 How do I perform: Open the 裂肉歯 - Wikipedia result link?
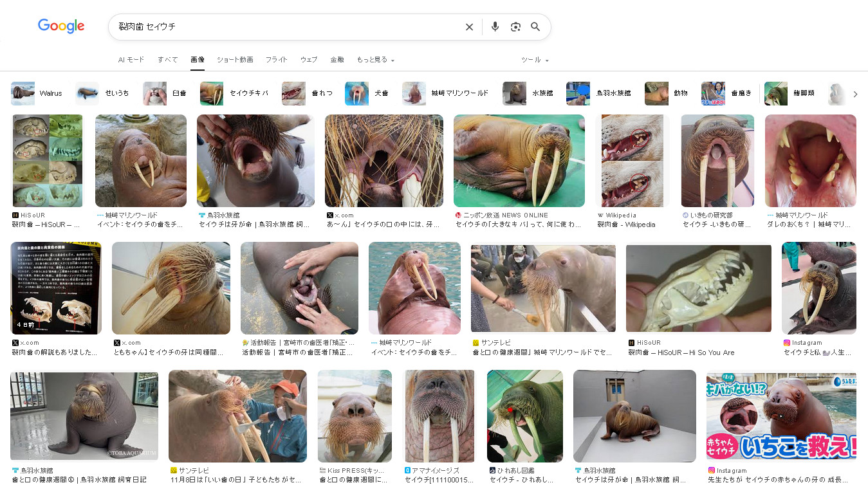[x=626, y=224]
